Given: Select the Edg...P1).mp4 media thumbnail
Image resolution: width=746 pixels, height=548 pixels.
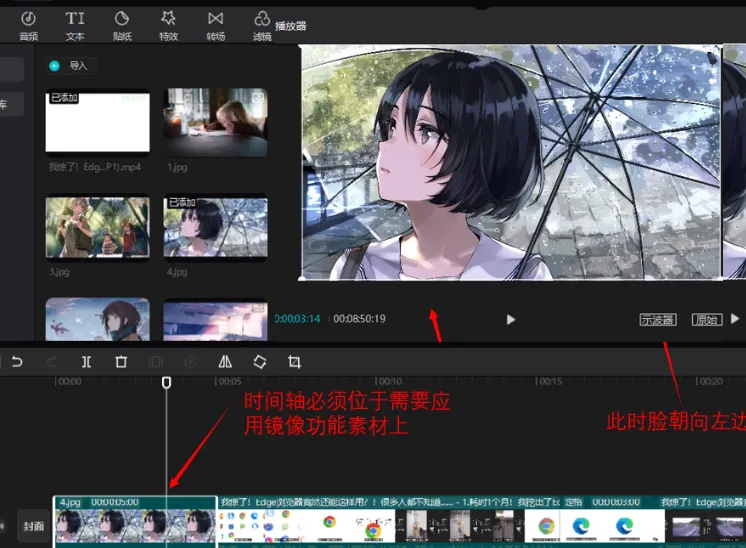Looking at the screenshot, I should (x=98, y=122).
